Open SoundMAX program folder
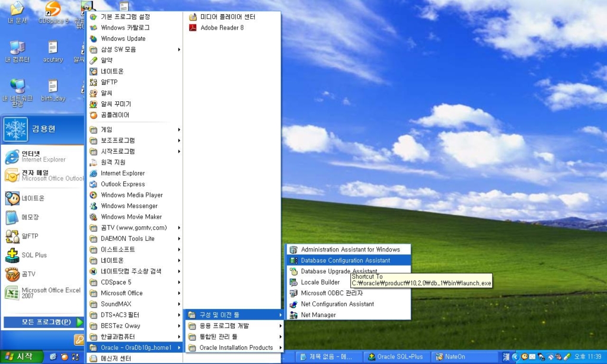The width and height of the screenshot is (607, 364). pos(134,304)
